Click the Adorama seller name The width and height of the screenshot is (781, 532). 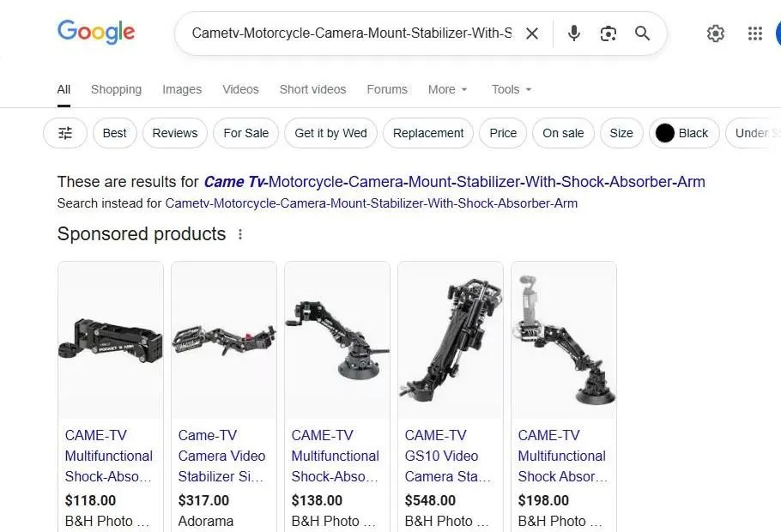click(x=206, y=521)
